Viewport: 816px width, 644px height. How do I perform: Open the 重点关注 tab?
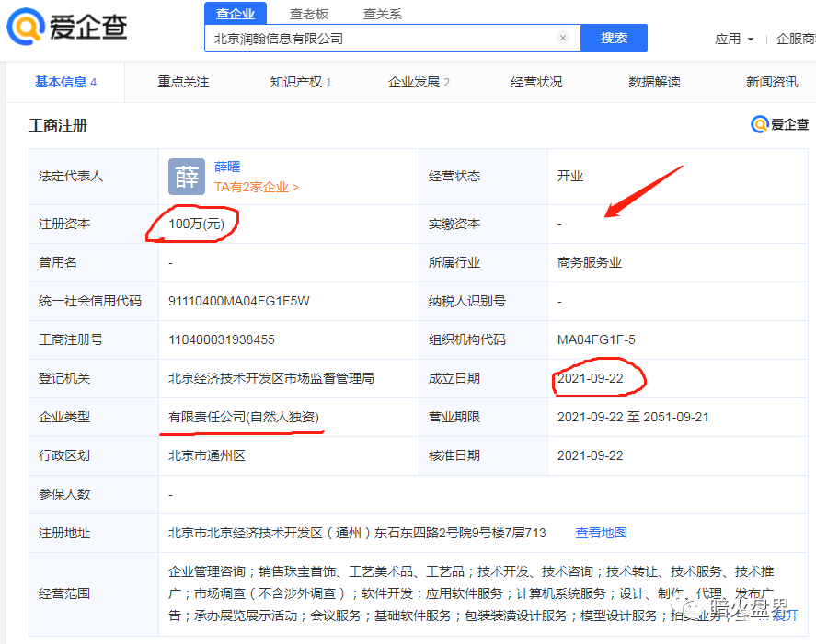(183, 82)
